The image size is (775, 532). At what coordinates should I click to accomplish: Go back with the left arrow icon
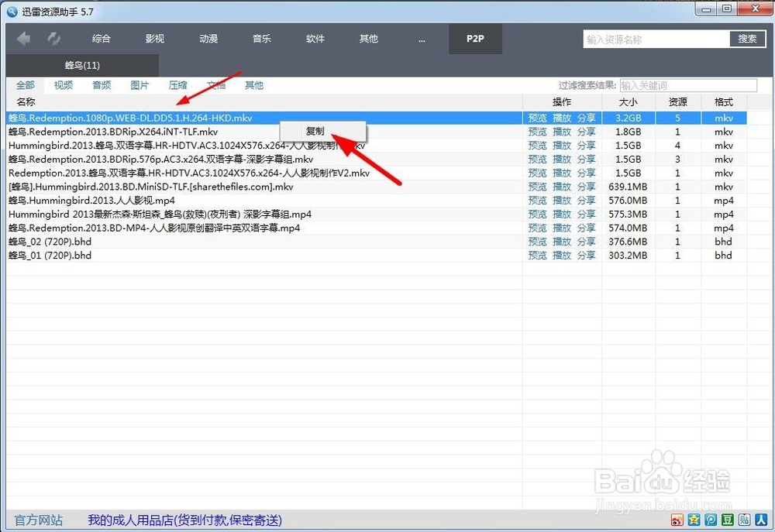click(x=23, y=39)
